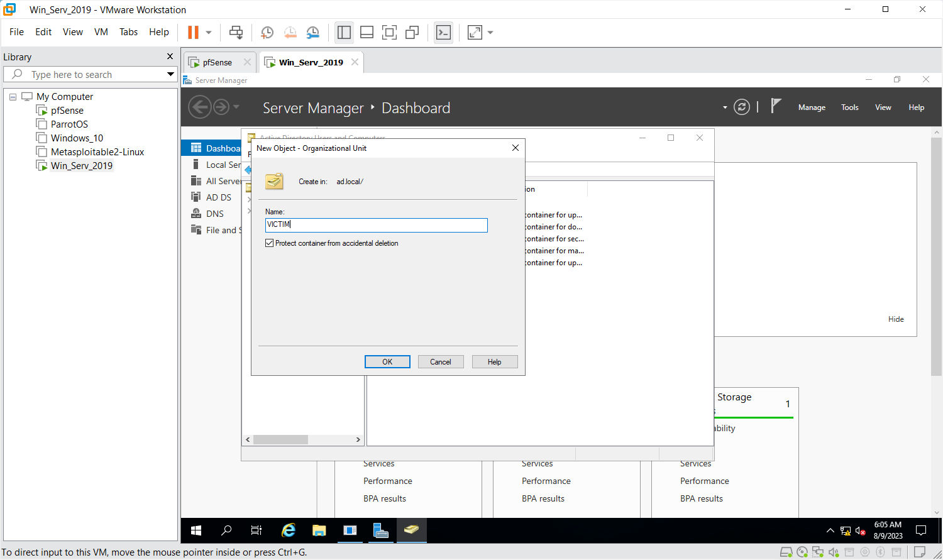Open the Manage menu in Server Manager

click(812, 107)
